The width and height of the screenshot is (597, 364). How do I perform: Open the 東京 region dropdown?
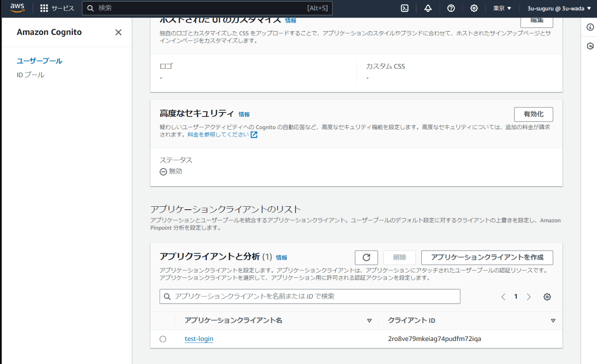[502, 8]
